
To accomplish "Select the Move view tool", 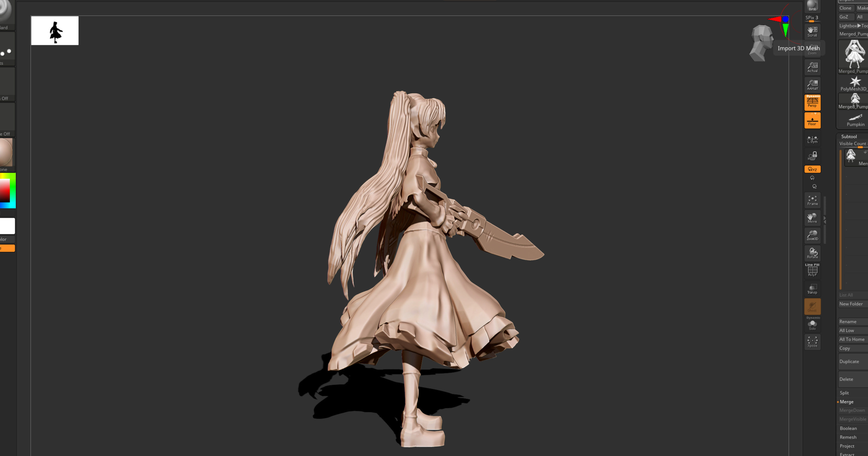I will pyautogui.click(x=812, y=218).
